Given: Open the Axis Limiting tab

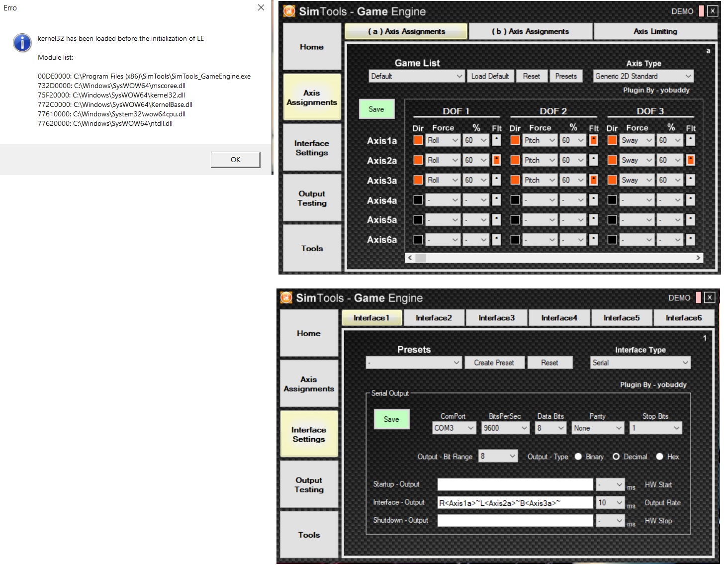Looking at the screenshot, I should 655,31.
